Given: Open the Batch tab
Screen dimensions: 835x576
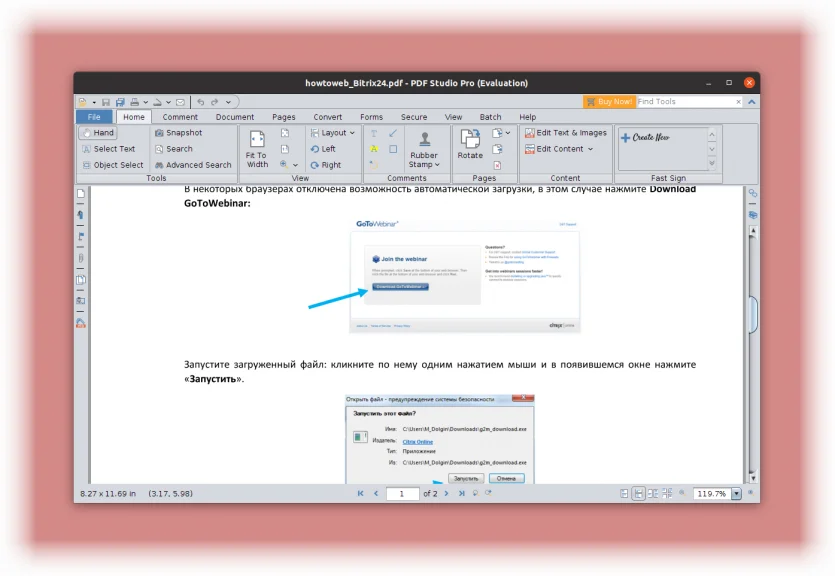Looking at the screenshot, I should (x=490, y=117).
